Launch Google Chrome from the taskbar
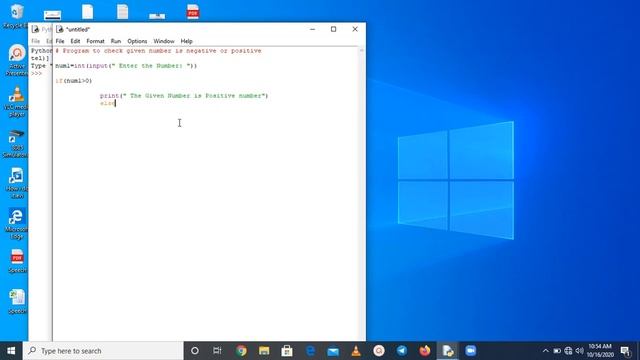The width and height of the screenshot is (640, 360). (241, 351)
